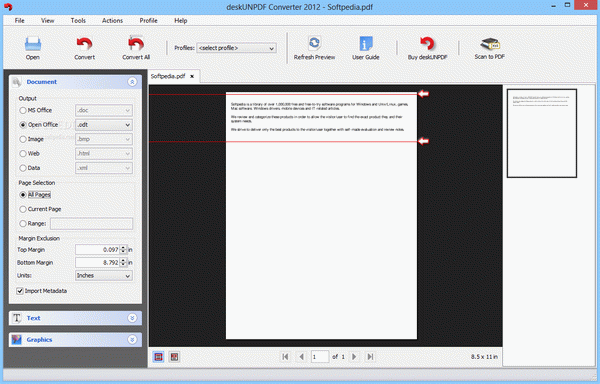Screen dimensions: 600x384
Task: Go to first page button
Action: (x=285, y=357)
